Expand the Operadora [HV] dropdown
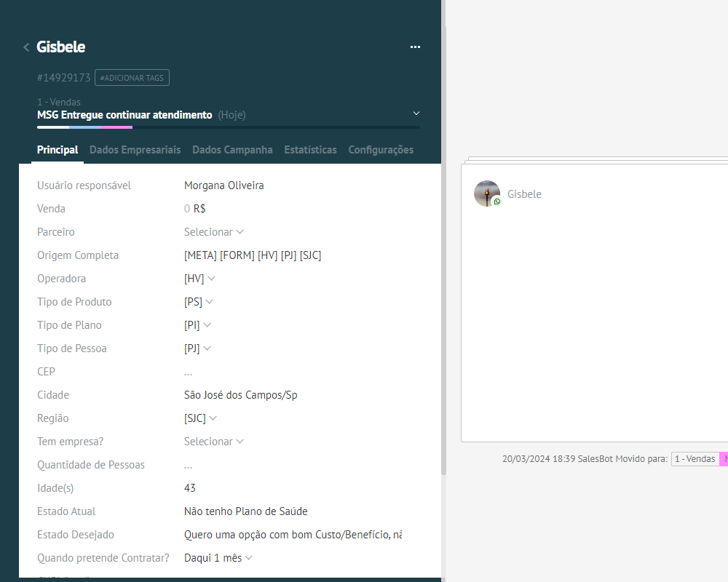Image resolution: width=728 pixels, height=582 pixels. coord(199,279)
